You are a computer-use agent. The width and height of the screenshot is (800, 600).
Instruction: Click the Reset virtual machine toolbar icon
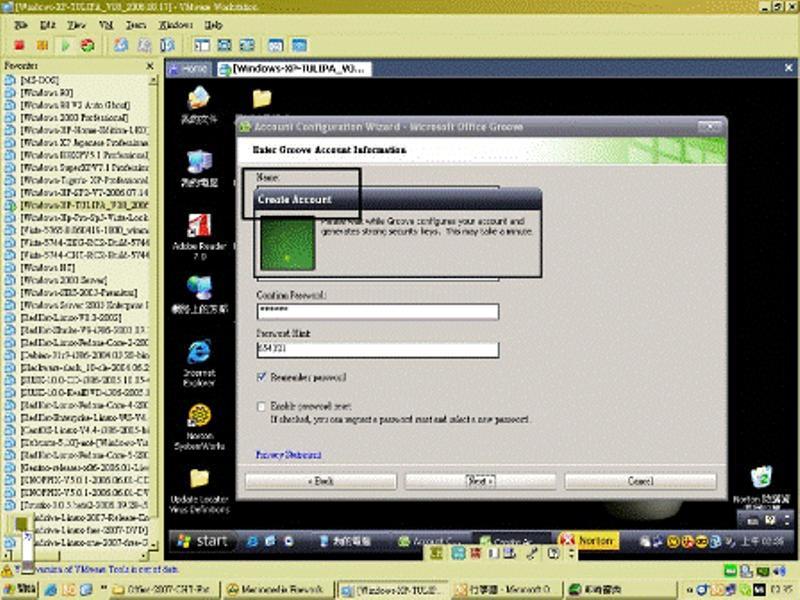point(88,45)
